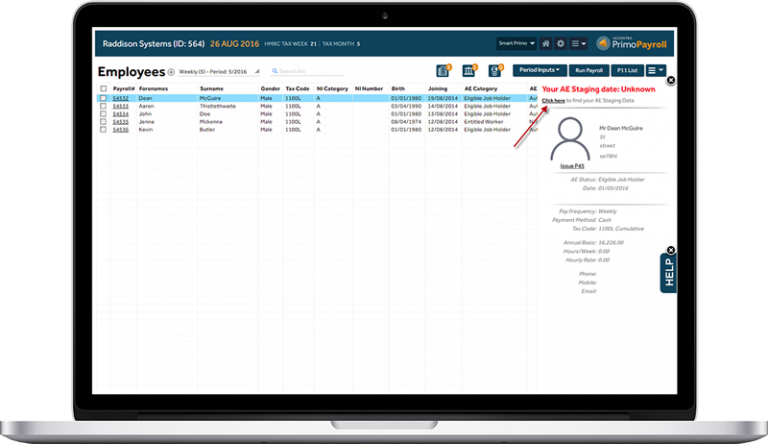Click the birth date 08/04/1974
This screenshot has height=444, width=768.
click(406, 122)
